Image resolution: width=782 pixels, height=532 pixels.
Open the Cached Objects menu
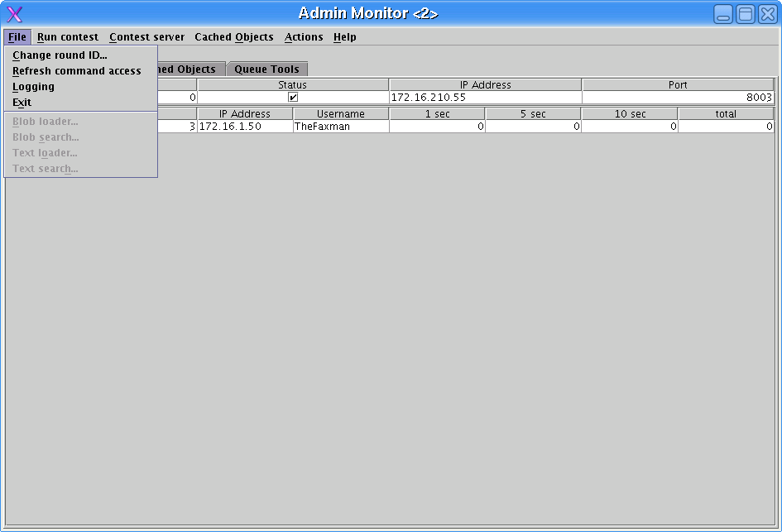[x=234, y=37]
